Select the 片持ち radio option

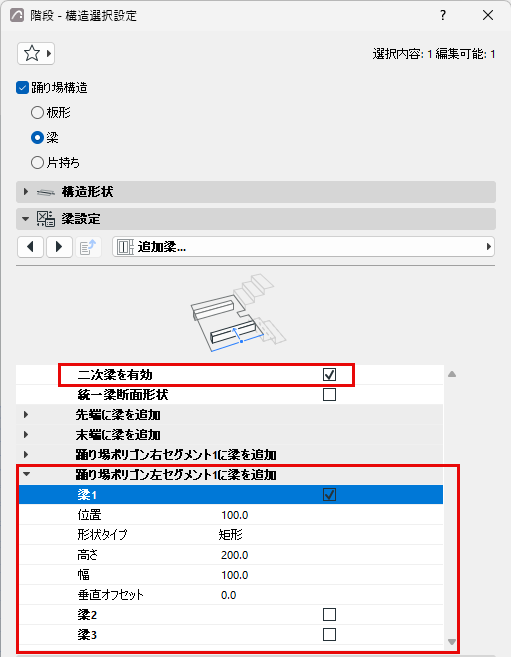point(37,163)
